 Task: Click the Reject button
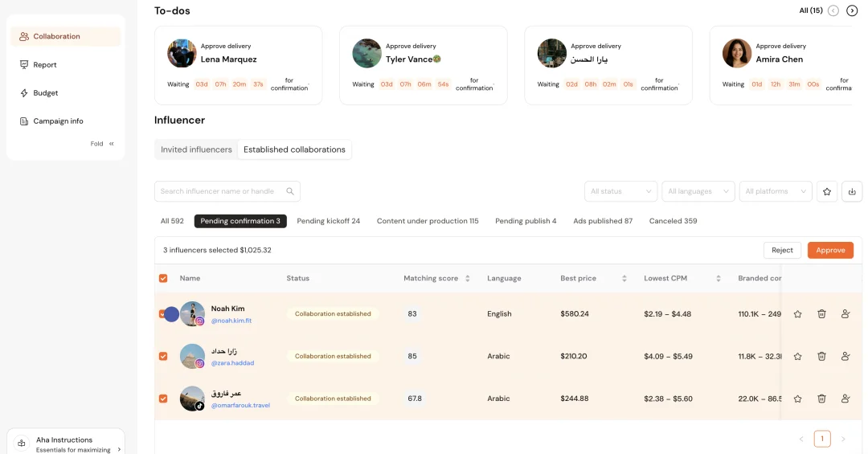coord(782,251)
